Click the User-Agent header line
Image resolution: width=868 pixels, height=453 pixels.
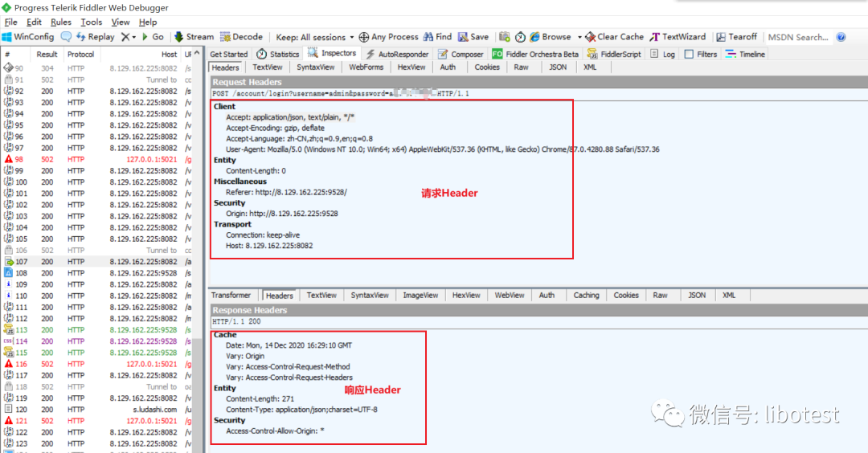[x=442, y=149]
